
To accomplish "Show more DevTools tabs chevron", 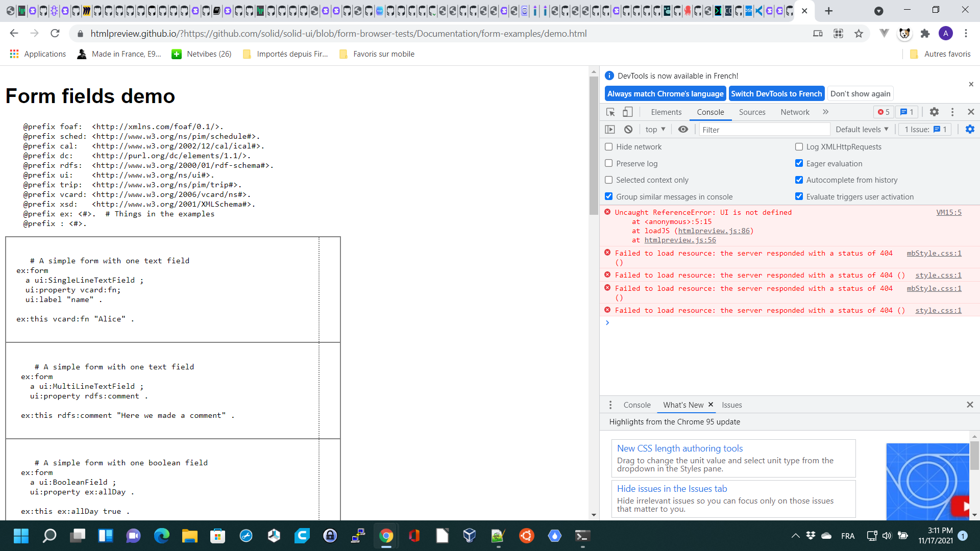I will (x=825, y=112).
